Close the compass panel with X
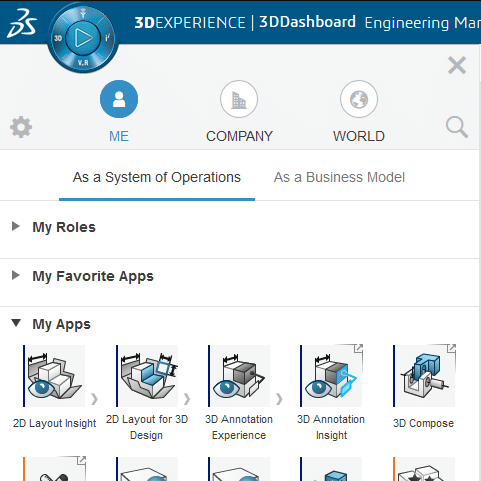The width and height of the screenshot is (481, 481). tap(457, 65)
